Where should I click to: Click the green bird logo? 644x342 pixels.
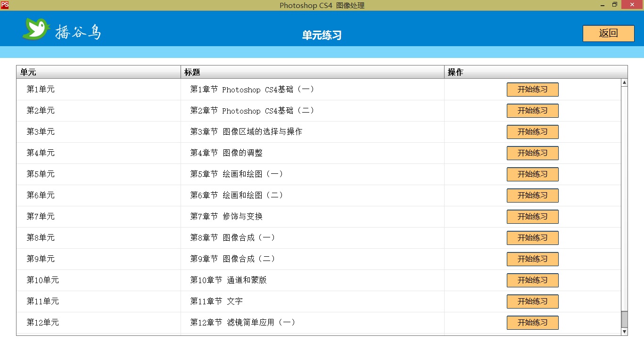[x=36, y=29]
